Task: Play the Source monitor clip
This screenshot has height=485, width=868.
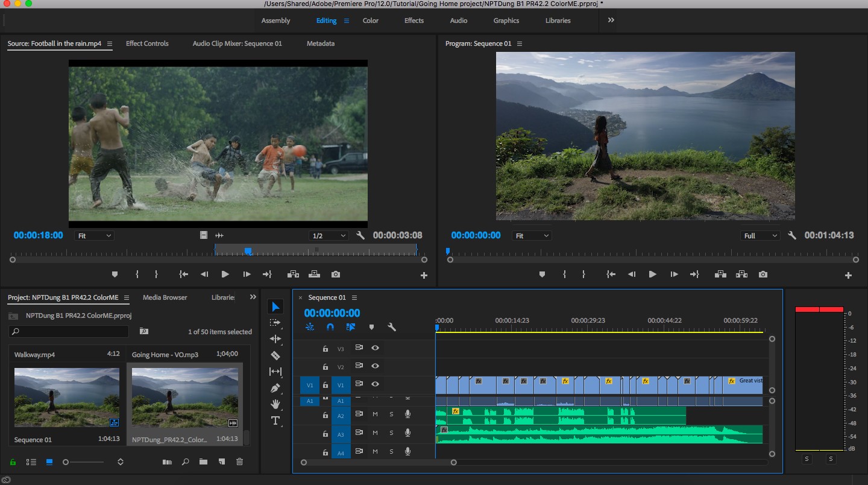Action: click(x=225, y=274)
